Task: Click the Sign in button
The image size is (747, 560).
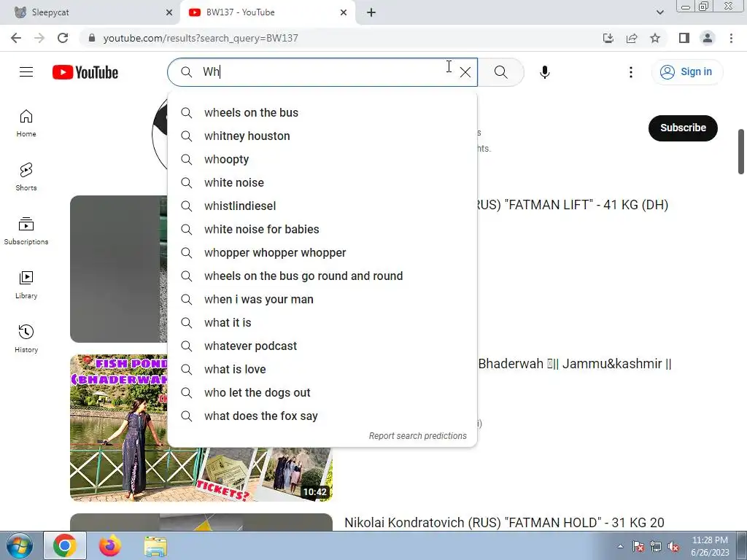Action: (686, 72)
